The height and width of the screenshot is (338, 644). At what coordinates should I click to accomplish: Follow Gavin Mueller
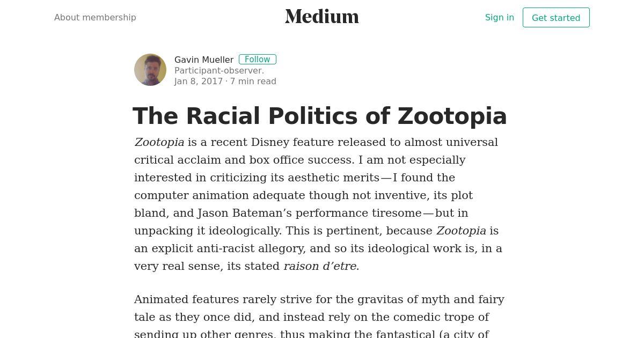(x=258, y=60)
